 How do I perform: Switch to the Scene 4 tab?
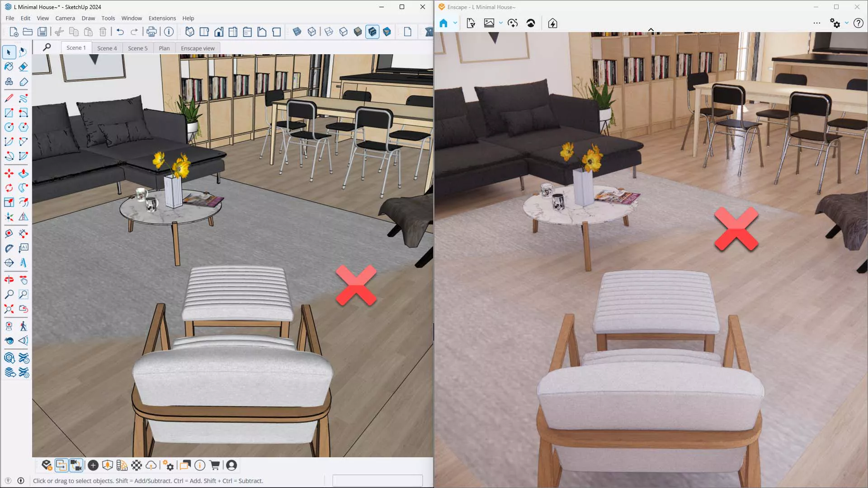click(107, 48)
